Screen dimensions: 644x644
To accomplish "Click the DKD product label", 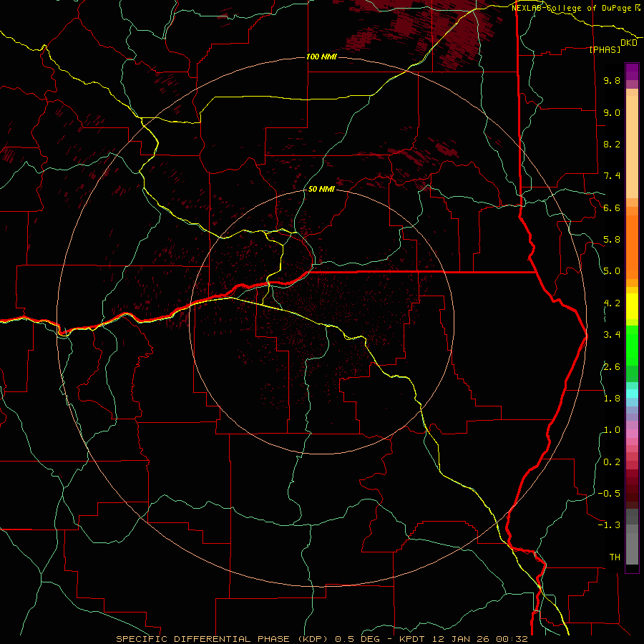I will coord(629,42).
